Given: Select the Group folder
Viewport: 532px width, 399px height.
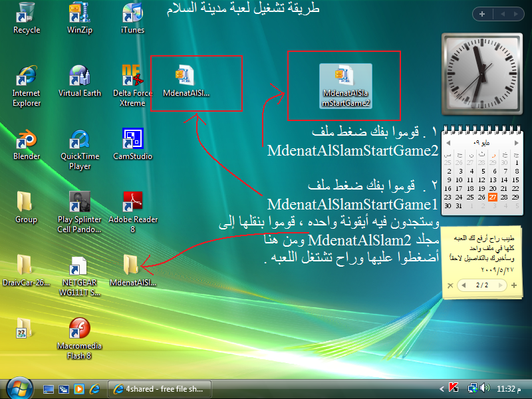Looking at the screenshot, I should tap(26, 207).
